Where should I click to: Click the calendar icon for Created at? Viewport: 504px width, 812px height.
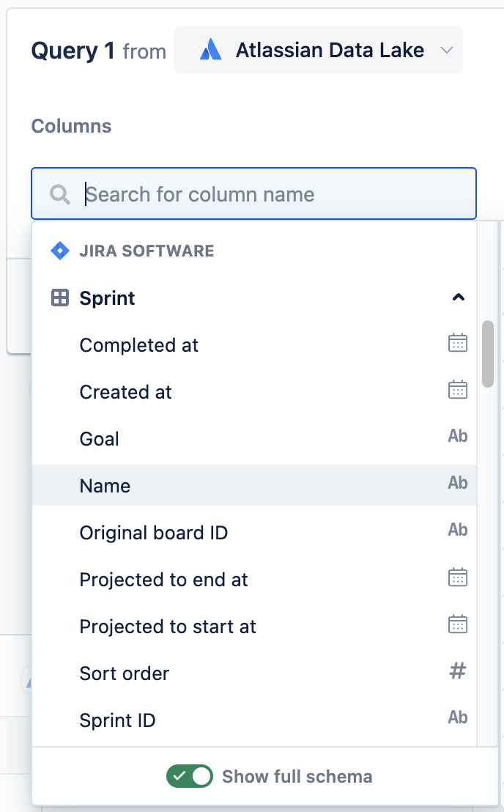[457, 389]
